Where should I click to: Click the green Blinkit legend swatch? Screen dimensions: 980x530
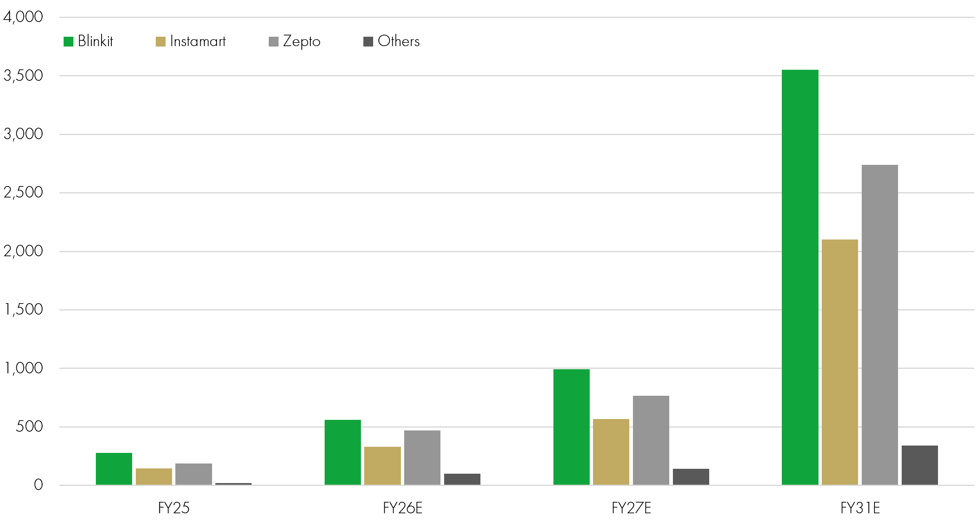pyautogui.click(x=69, y=42)
